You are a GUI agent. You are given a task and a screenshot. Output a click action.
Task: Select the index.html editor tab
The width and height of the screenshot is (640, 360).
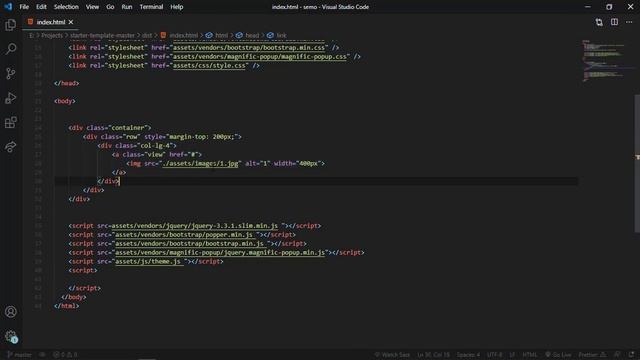tap(51, 22)
